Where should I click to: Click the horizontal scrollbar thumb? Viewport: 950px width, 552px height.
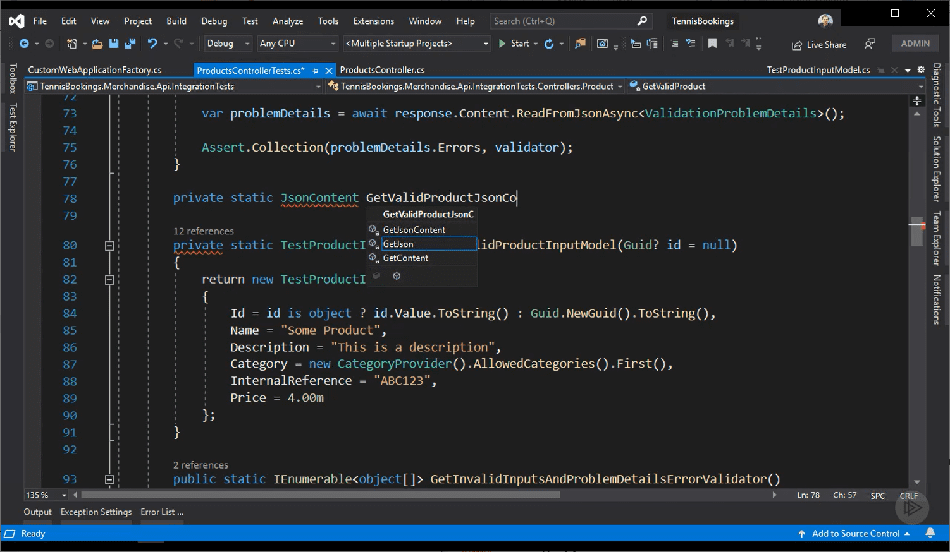coord(321,495)
